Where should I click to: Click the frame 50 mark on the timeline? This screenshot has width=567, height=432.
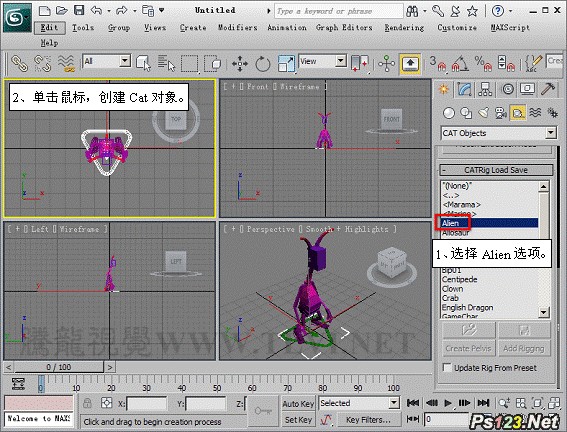[x=217, y=388]
